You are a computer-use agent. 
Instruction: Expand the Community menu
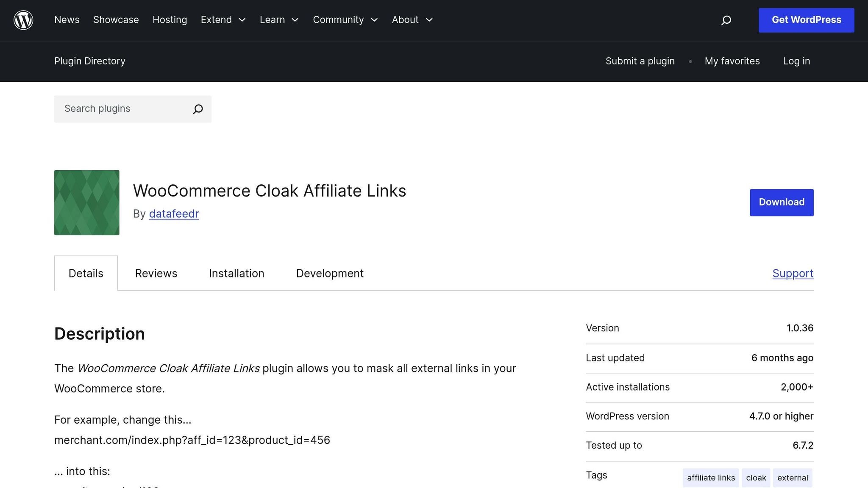345,20
